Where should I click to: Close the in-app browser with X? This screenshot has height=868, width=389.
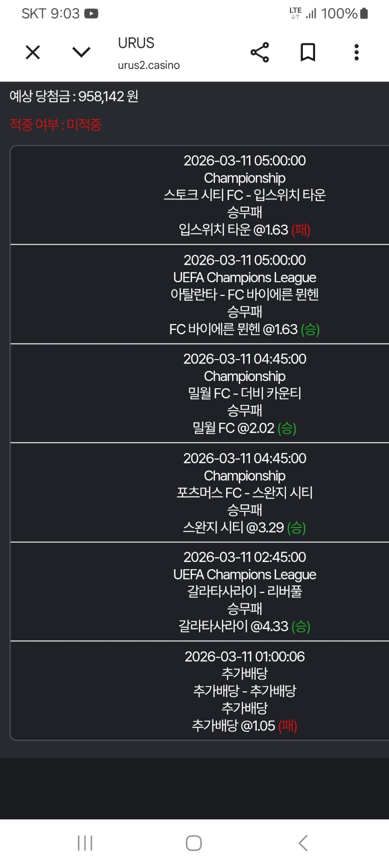click(x=33, y=52)
